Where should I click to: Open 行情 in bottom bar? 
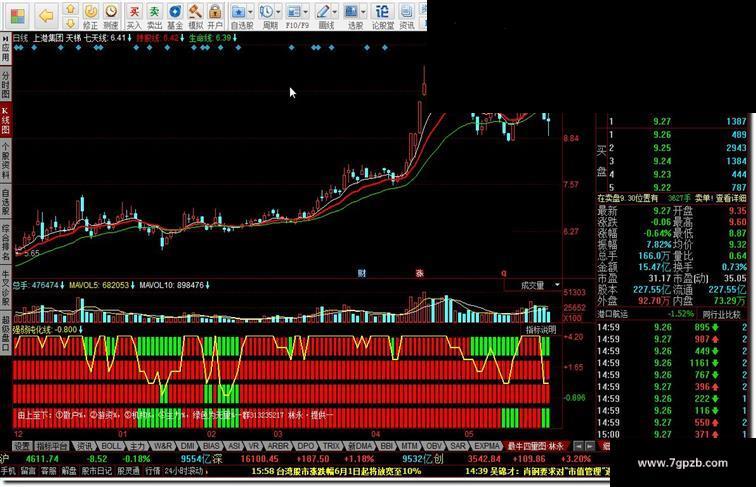[152, 471]
